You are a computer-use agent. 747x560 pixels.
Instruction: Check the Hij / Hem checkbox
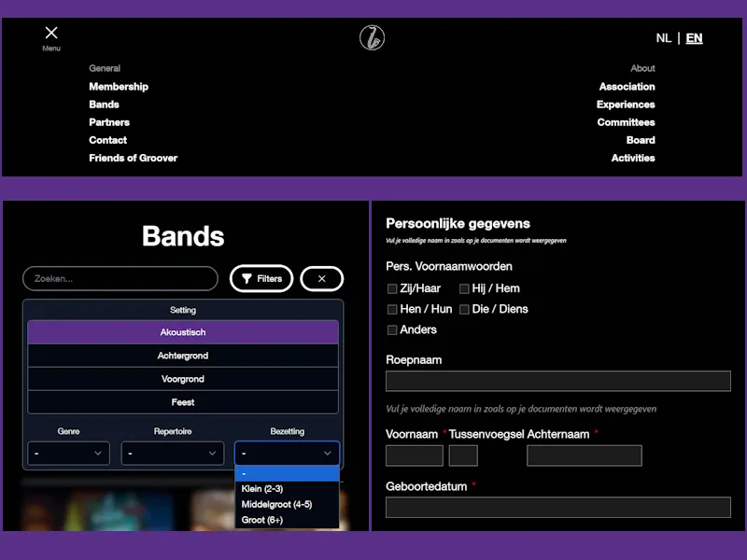coord(464,289)
